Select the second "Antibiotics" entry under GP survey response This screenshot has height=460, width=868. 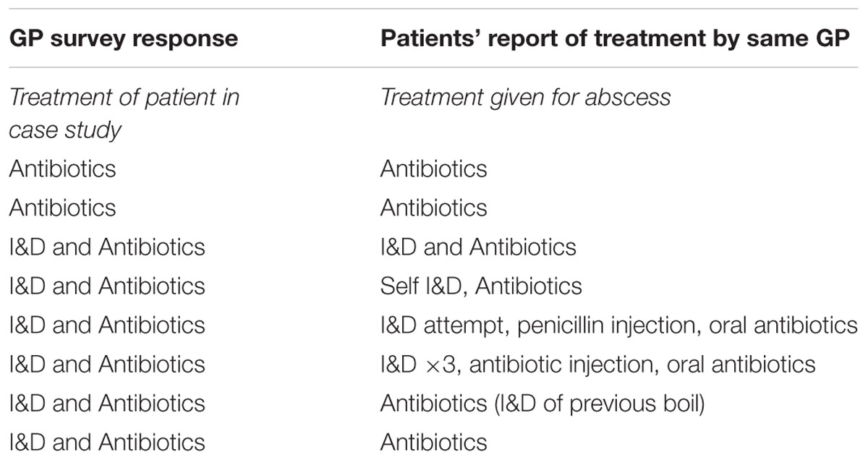(x=62, y=208)
